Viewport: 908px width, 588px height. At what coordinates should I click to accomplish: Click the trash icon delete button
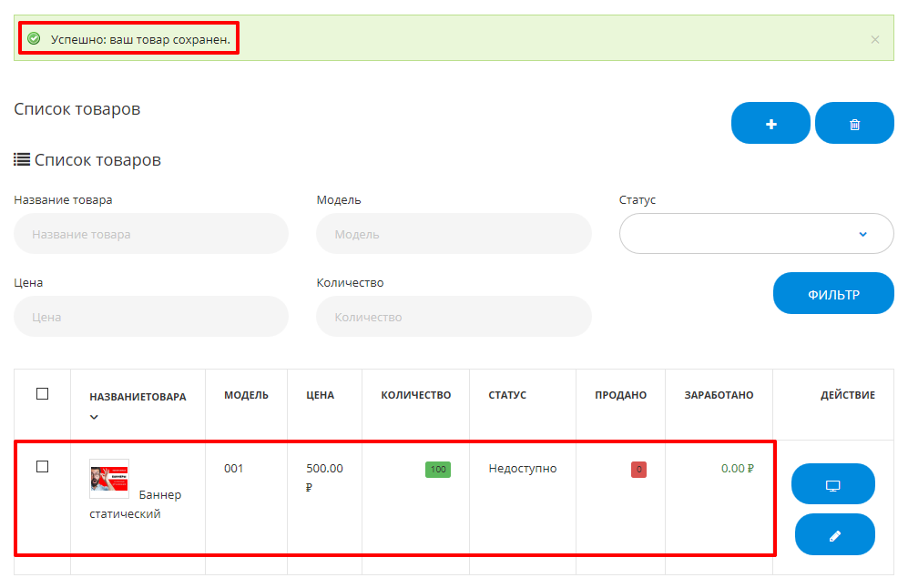point(854,124)
